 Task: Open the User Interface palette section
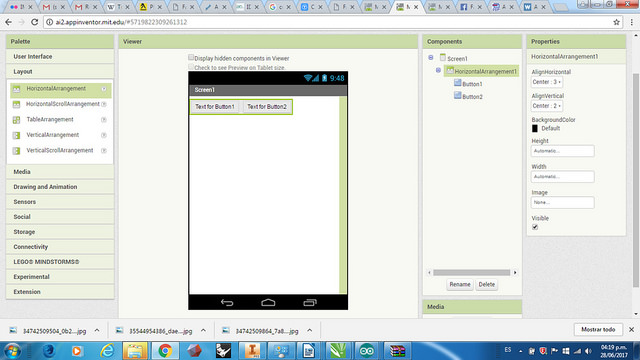tap(60, 57)
